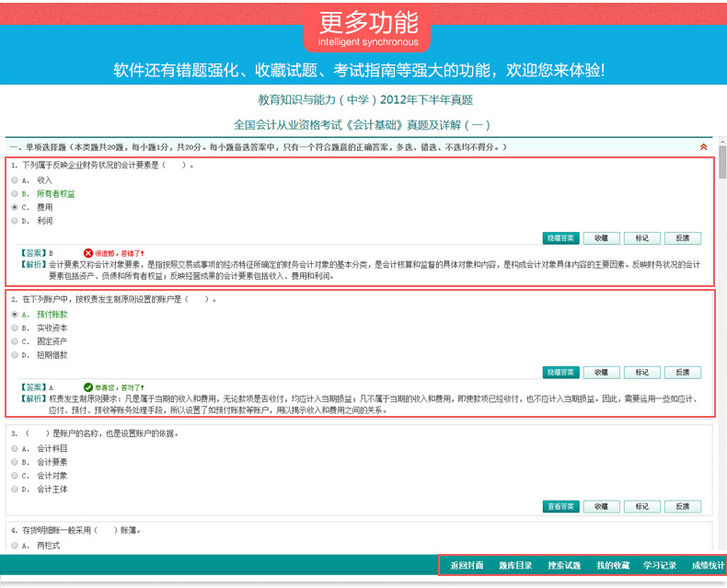Choose option C 会计对象 in question 3

(14, 476)
